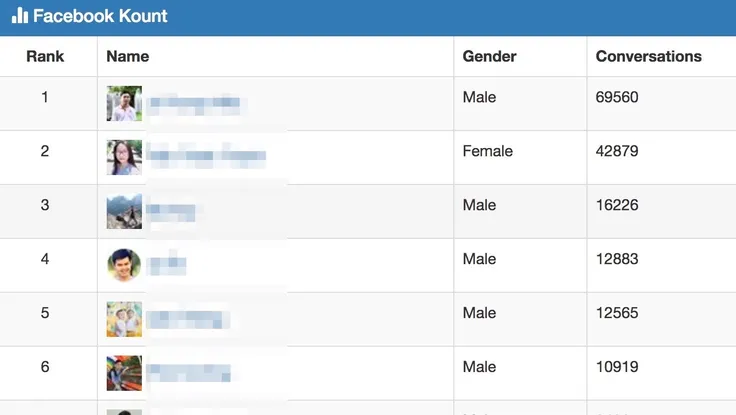
Task: Select the rank 6 avatar image
Action: pyautogui.click(x=124, y=373)
